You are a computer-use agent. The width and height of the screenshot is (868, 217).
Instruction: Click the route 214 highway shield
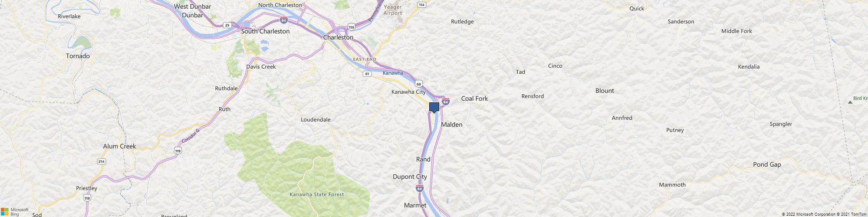[101, 161]
